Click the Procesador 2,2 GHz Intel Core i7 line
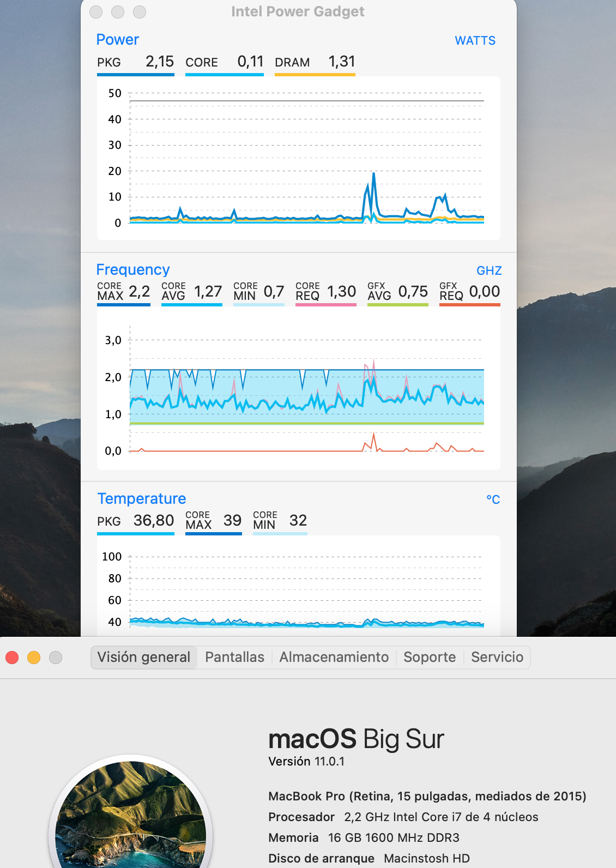This screenshot has width=616, height=868. (403, 817)
